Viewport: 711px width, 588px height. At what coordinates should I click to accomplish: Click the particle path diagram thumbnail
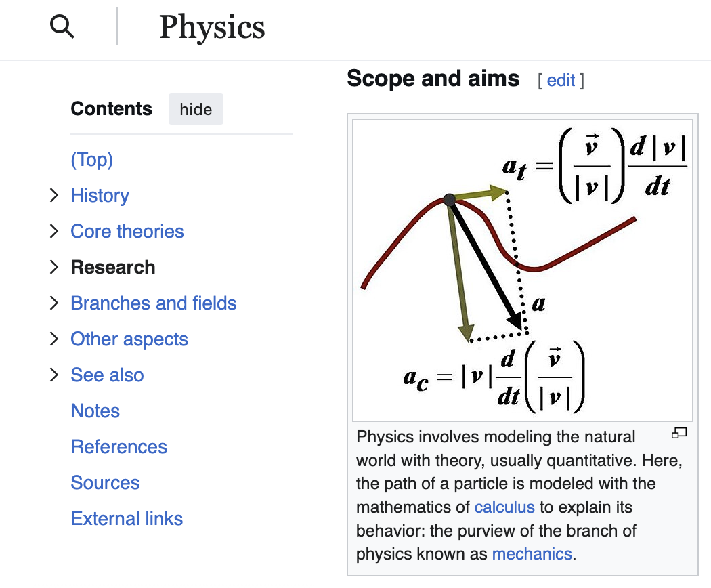[x=521, y=268]
